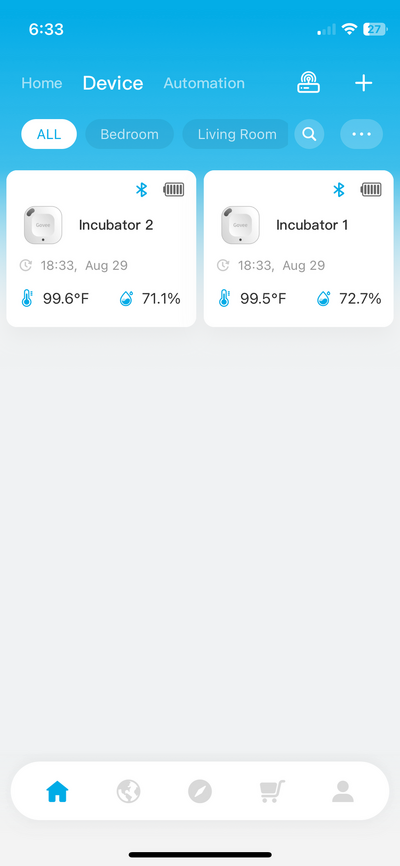This screenshot has width=400, height=866.
Task: Tap Bluetooth icon on Incubator 2 card
Action: tap(141, 189)
